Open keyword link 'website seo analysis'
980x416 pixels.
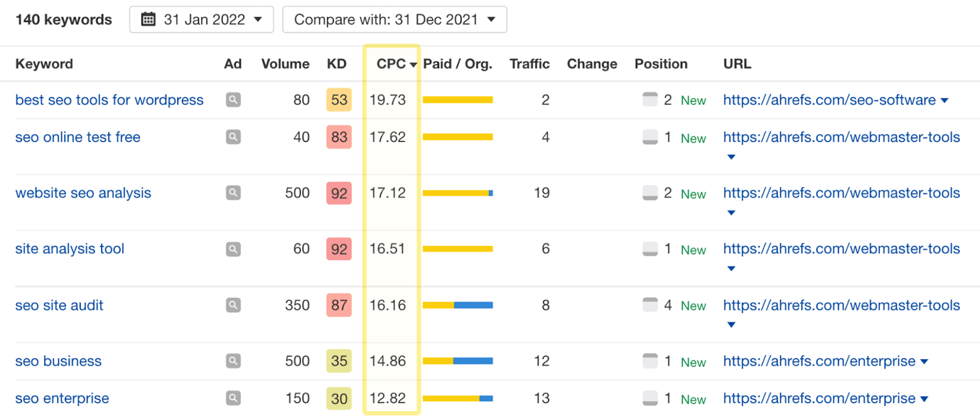coord(83,193)
